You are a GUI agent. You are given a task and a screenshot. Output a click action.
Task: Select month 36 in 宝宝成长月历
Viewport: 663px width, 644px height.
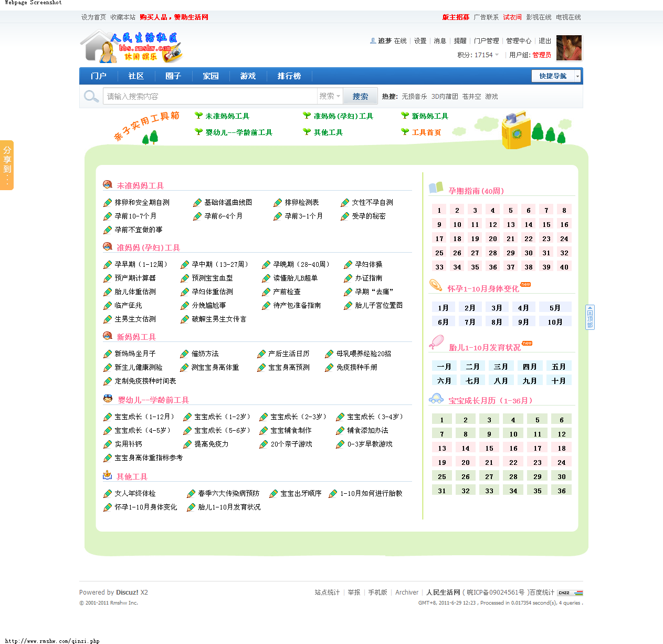(562, 491)
